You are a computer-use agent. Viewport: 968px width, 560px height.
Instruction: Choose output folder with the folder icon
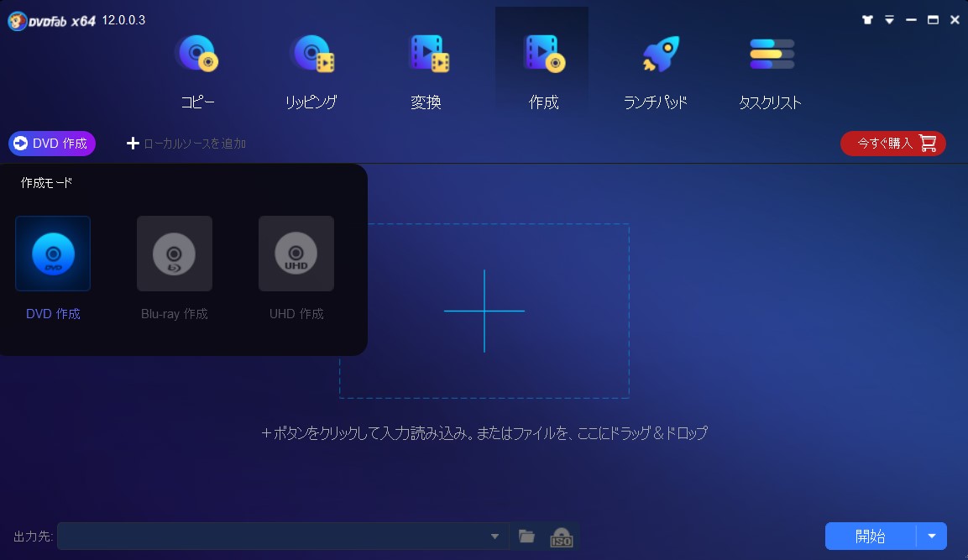[526, 536]
